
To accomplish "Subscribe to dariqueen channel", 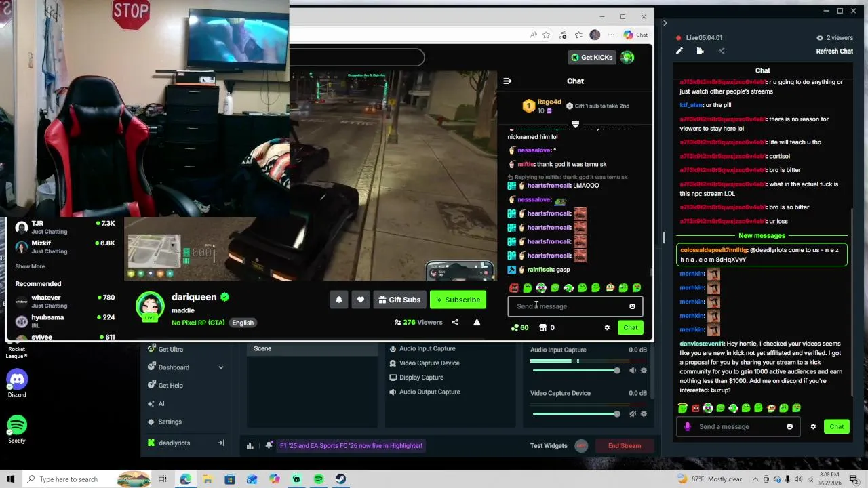I will (458, 300).
